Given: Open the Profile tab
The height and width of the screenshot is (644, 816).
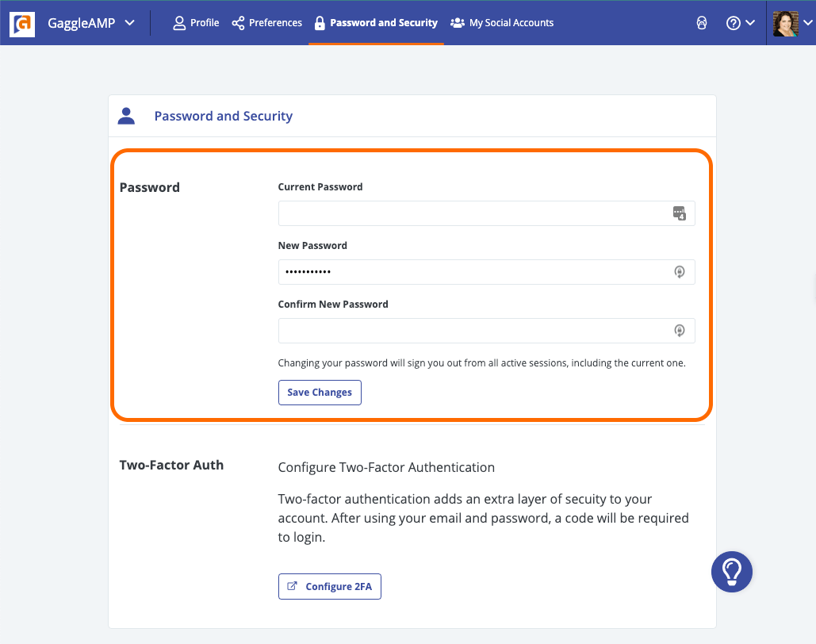Looking at the screenshot, I should pyautogui.click(x=196, y=23).
